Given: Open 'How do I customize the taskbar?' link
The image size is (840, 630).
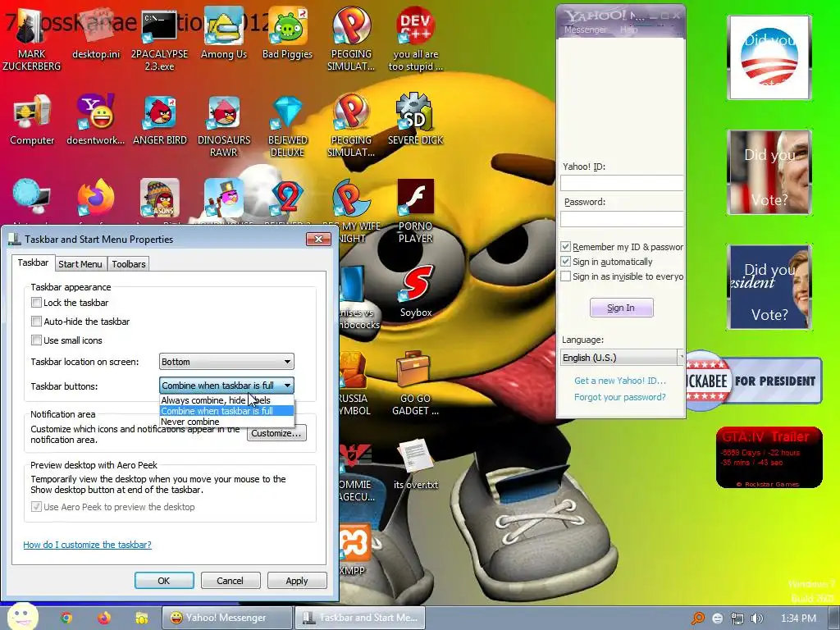Looking at the screenshot, I should pos(87,545).
